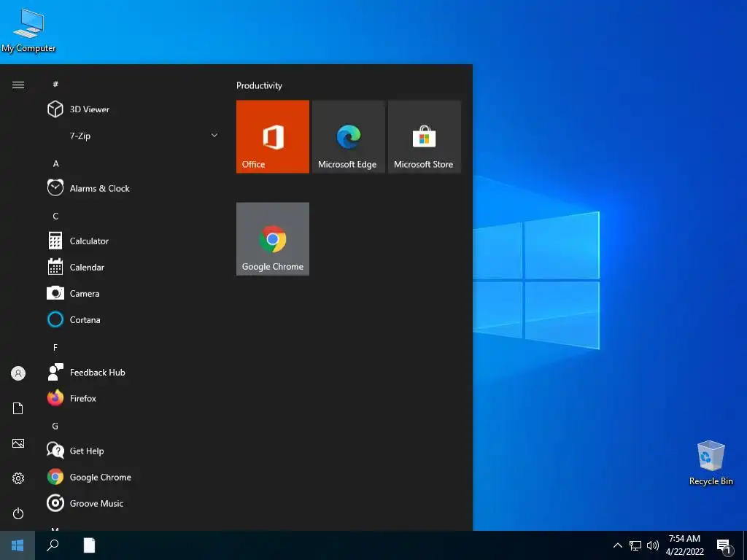Launch Calculator from the app list
This screenshot has height=560, width=747.
pos(133,241)
